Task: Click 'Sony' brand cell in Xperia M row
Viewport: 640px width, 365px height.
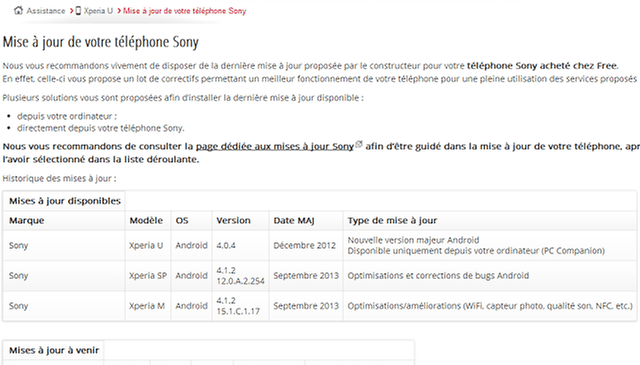Action: (18, 306)
